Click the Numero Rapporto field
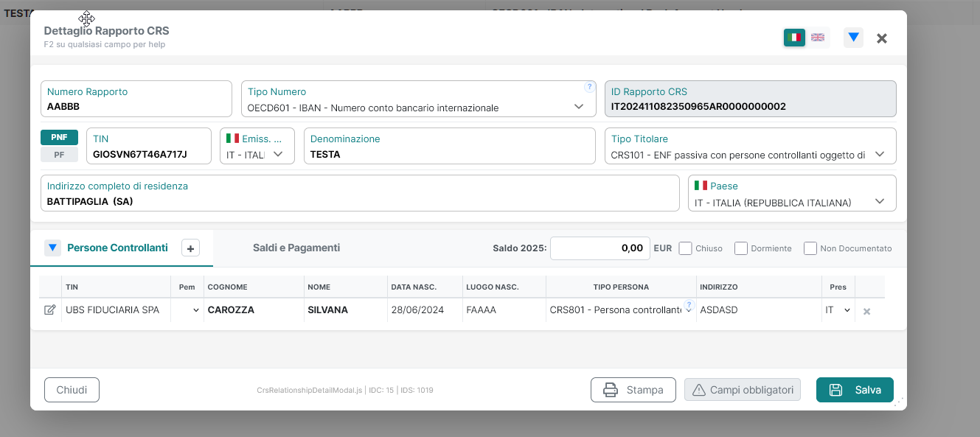The width and height of the screenshot is (980, 437). pos(136,99)
